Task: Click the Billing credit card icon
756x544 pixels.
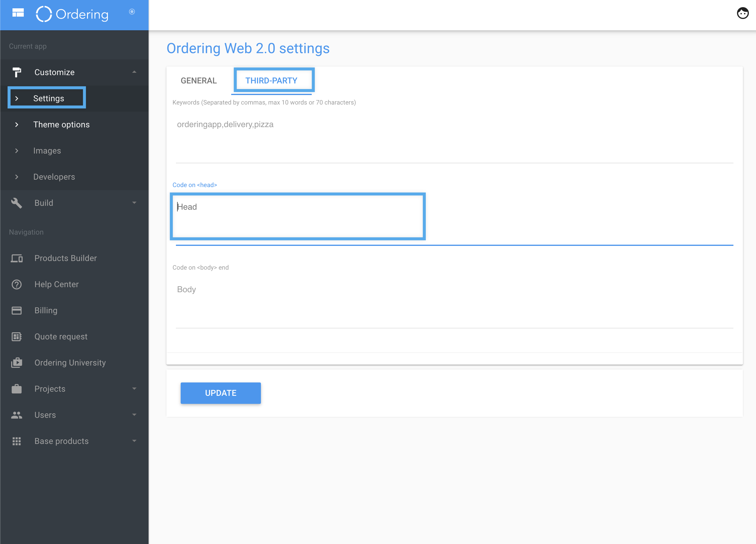Action: [x=17, y=311]
